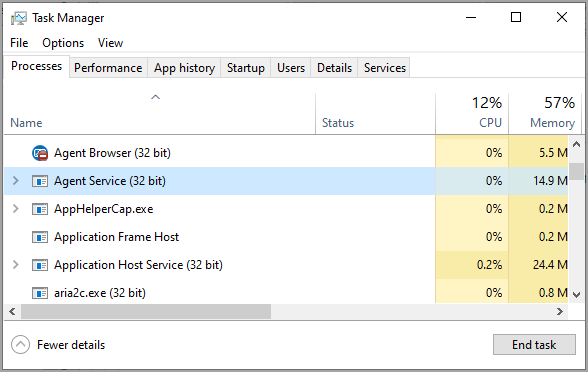
Task: Expand the Application Host Service group
Action: (x=15, y=265)
